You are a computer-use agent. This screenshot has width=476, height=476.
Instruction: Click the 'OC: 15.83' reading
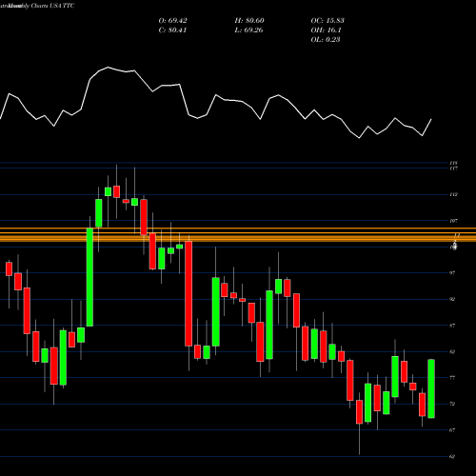click(327, 21)
